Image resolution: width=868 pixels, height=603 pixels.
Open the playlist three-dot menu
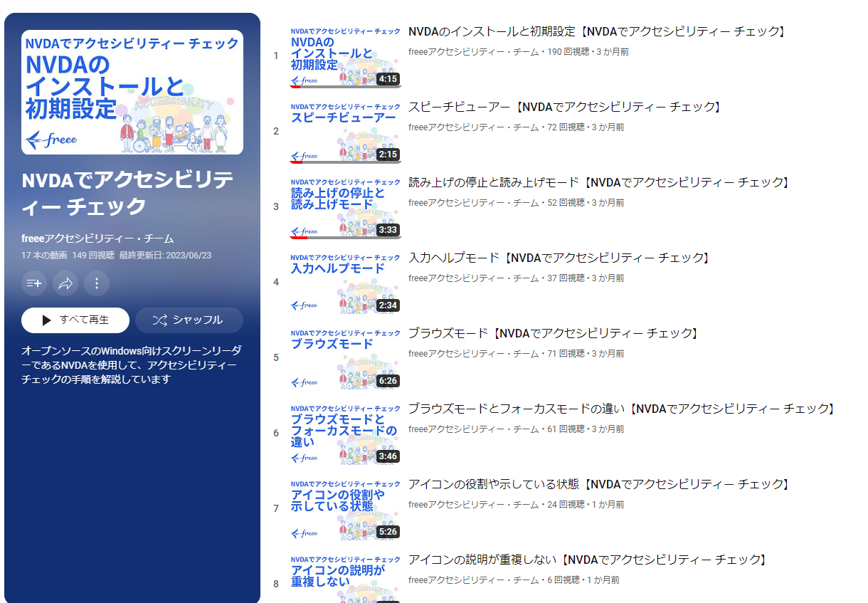point(97,283)
